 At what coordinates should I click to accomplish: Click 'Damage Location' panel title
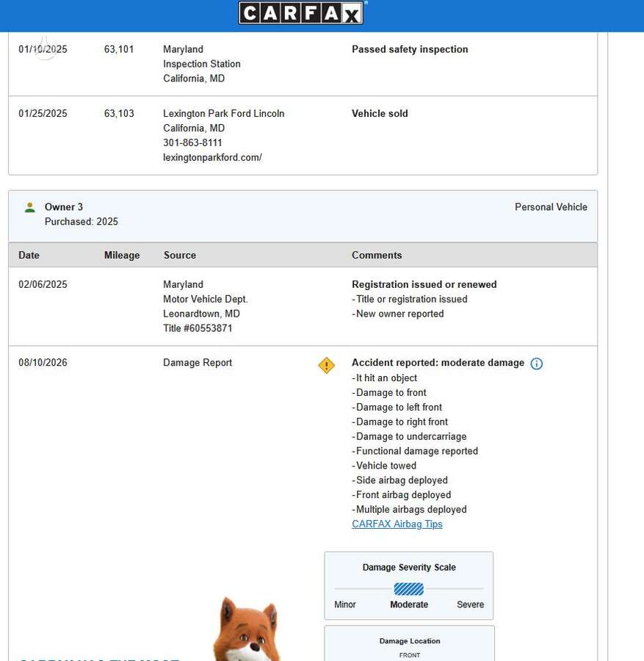(410, 640)
